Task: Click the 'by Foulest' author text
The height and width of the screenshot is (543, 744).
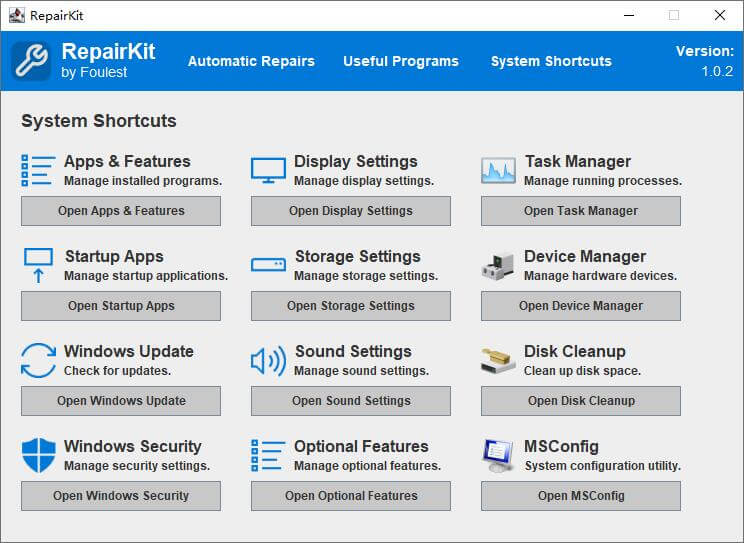Action: [94, 72]
